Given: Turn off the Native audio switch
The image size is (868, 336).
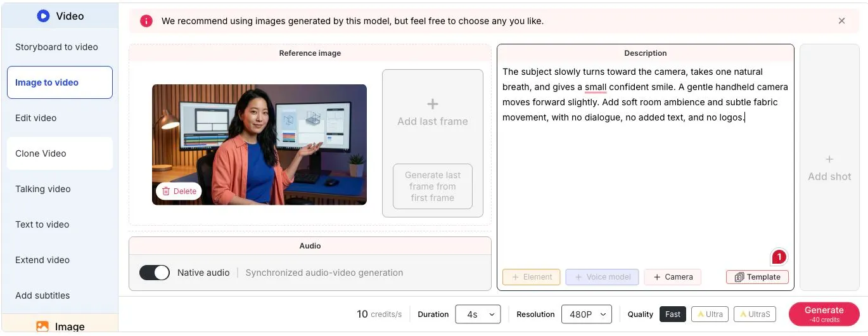Looking at the screenshot, I should point(155,273).
